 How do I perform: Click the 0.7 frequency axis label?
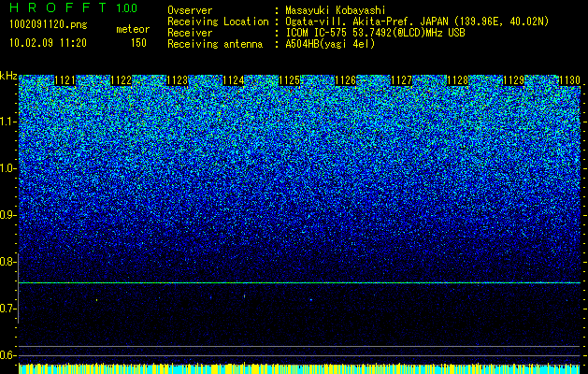[x=8, y=309]
